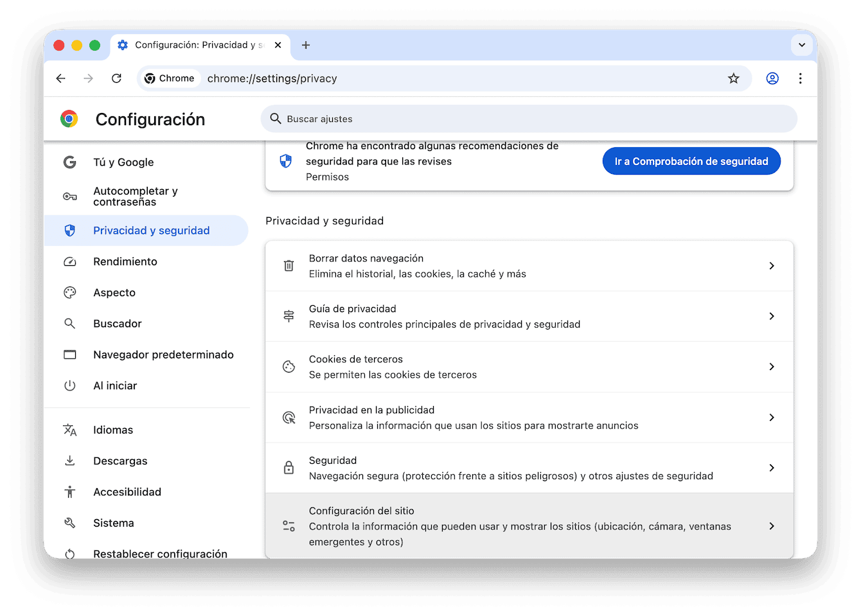Click the speedometer icon beside Rendimiento
The width and height of the screenshot is (861, 616).
(x=69, y=261)
